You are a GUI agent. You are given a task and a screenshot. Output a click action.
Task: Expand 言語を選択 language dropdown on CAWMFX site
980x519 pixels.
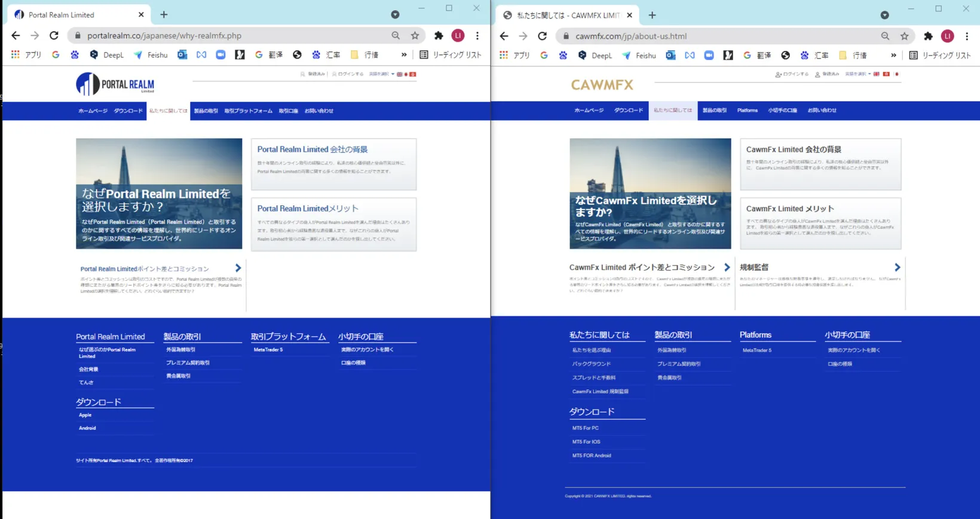coord(857,74)
